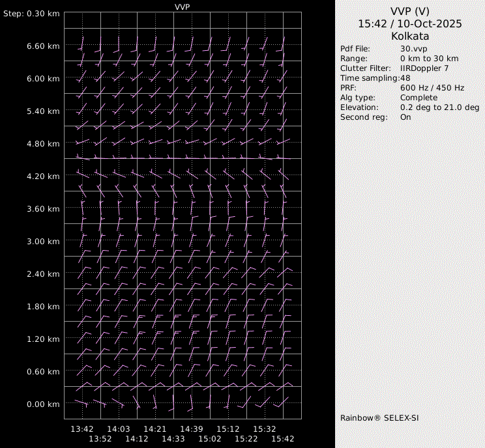Click the 0.00 km height label
The height and width of the screenshot is (448, 485).
(x=43, y=404)
